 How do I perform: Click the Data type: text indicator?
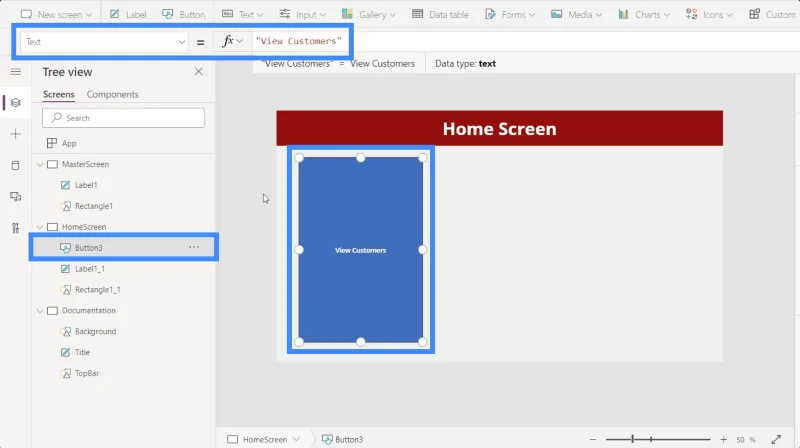pyautogui.click(x=465, y=64)
